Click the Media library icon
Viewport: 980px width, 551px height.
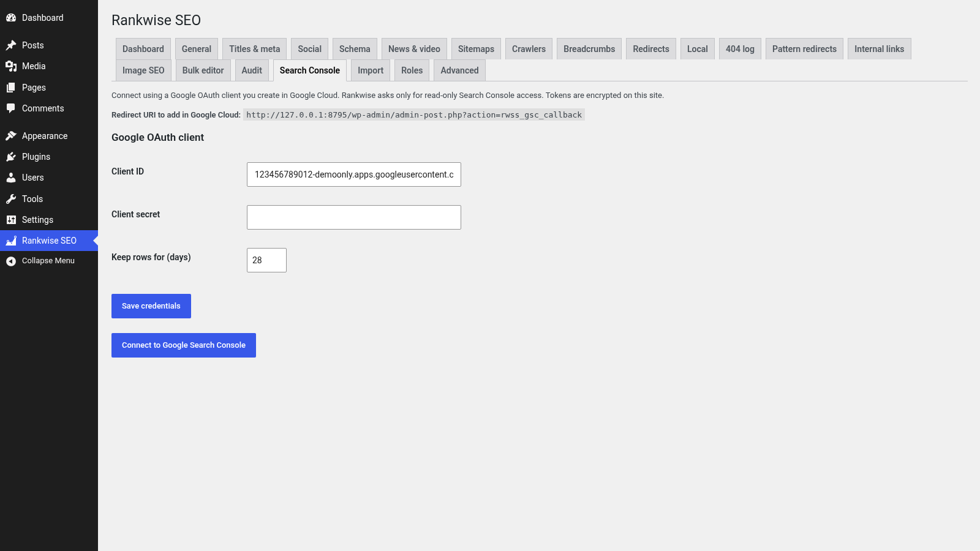pos(11,66)
